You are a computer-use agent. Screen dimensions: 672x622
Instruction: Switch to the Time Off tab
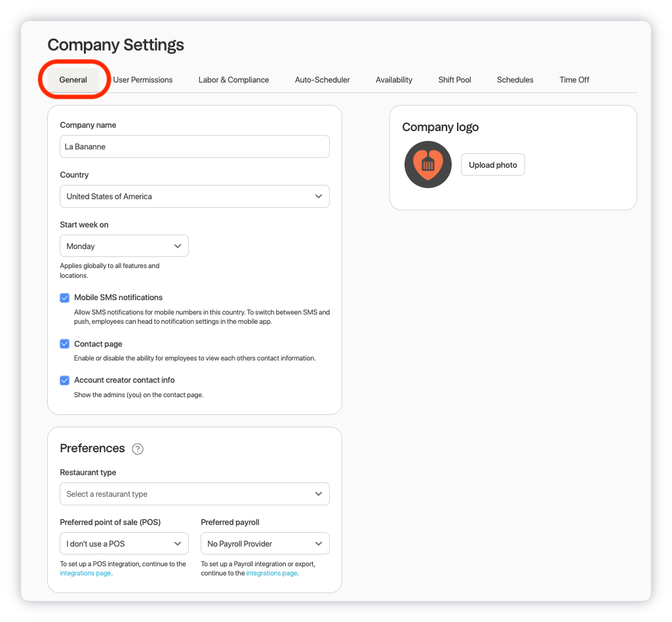pyautogui.click(x=574, y=80)
